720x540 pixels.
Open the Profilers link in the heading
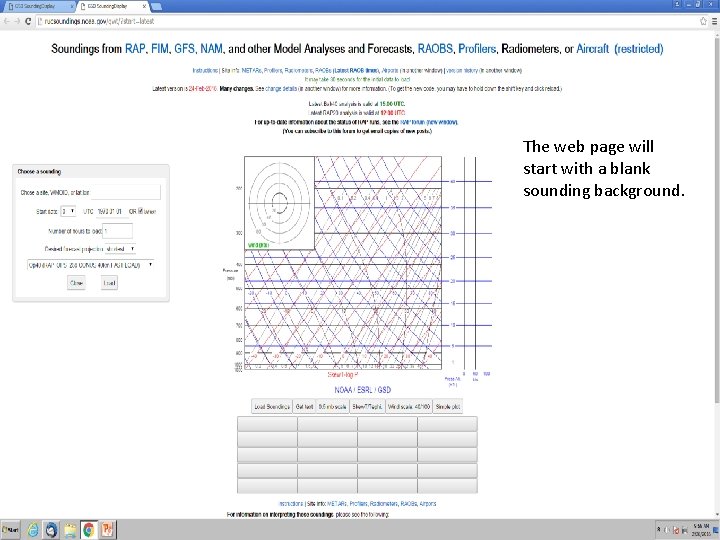coord(477,49)
